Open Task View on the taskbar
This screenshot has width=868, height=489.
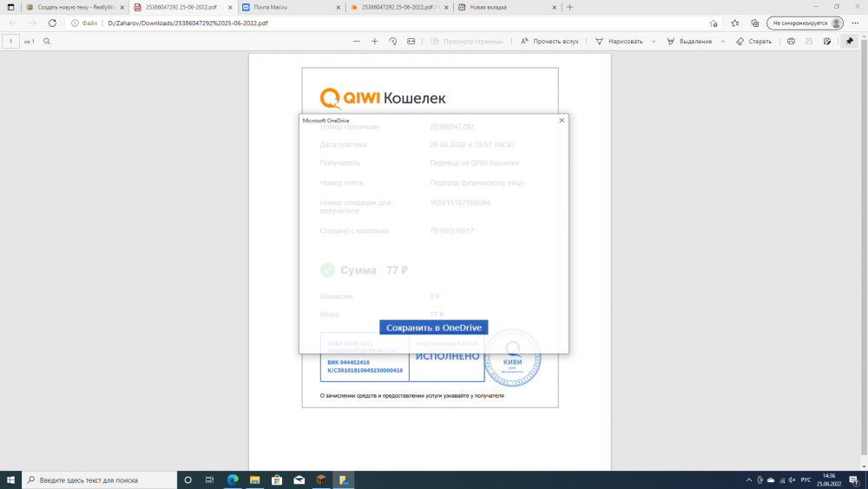pyautogui.click(x=209, y=479)
